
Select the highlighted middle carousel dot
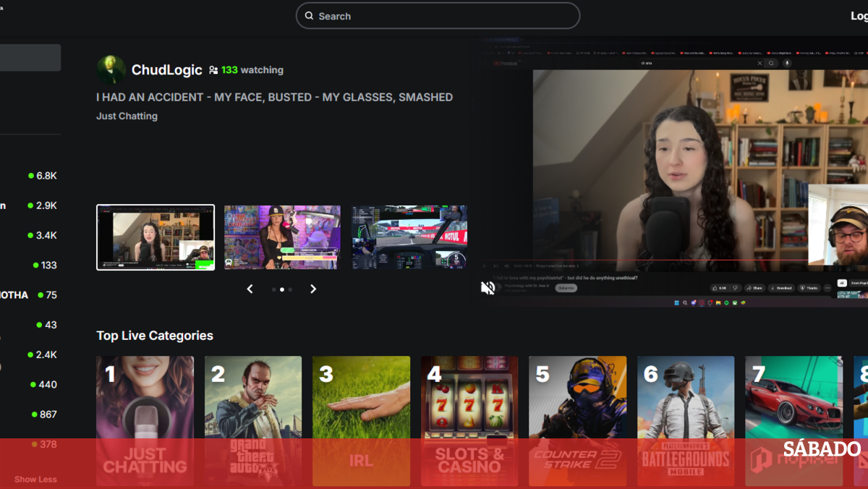click(x=281, y=289)
